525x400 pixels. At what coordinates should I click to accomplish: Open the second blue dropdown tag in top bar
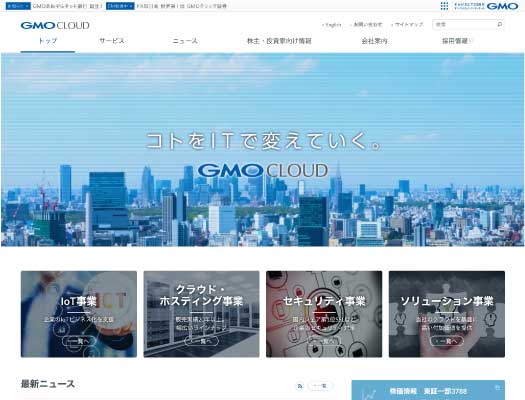click(120, 6)
